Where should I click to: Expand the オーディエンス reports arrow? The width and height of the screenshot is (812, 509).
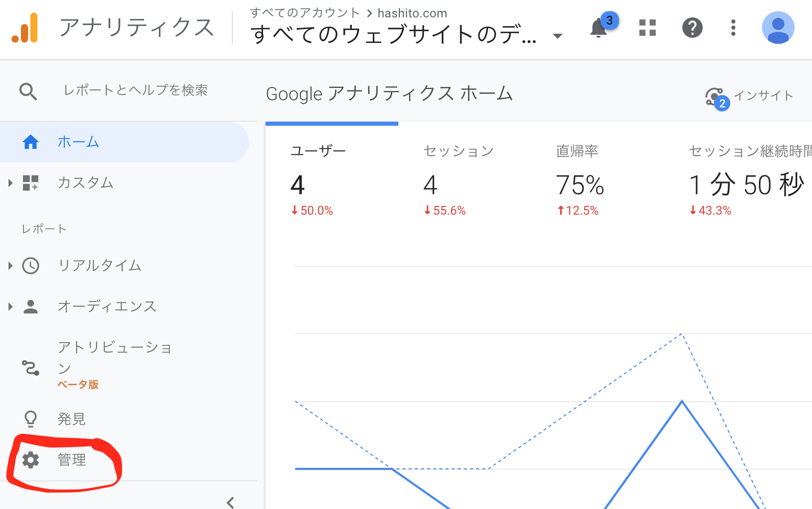(10, 307)
